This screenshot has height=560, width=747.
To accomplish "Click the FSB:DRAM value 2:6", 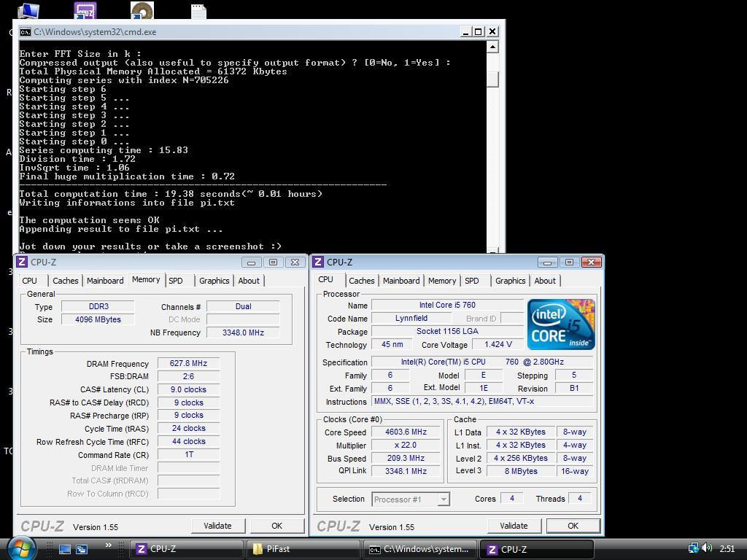I will pyautogui.click(x=189, y=376).
